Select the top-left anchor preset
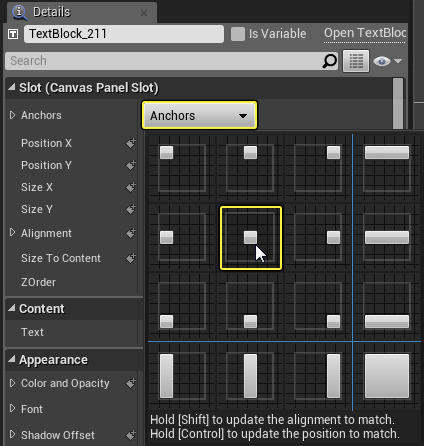Image resolution: width=424 pixels, height=446 pixels. 182,167
